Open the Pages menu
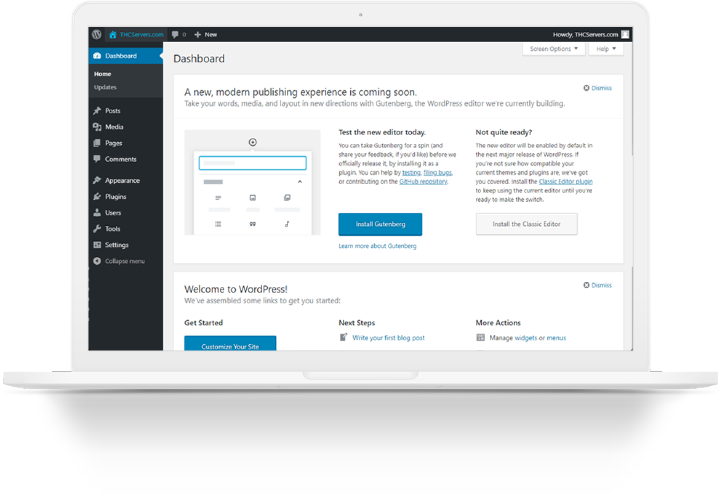 tap(114, 143)
